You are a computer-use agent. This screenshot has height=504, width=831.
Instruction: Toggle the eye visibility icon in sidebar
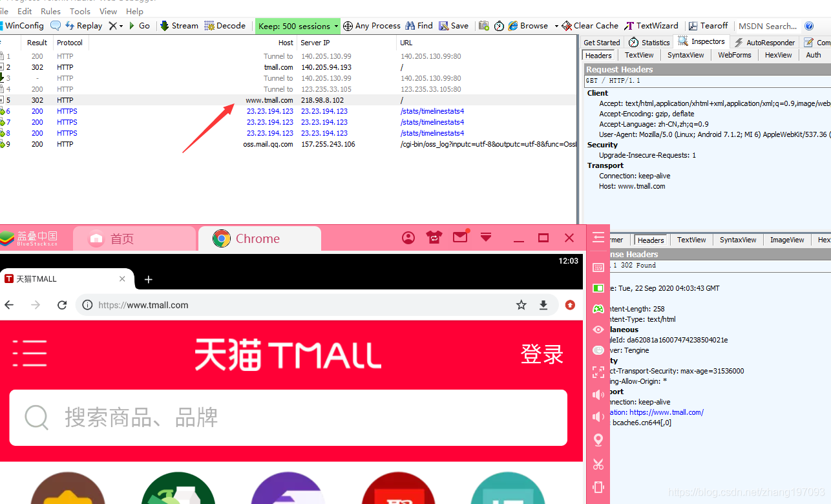pos(598,330)
